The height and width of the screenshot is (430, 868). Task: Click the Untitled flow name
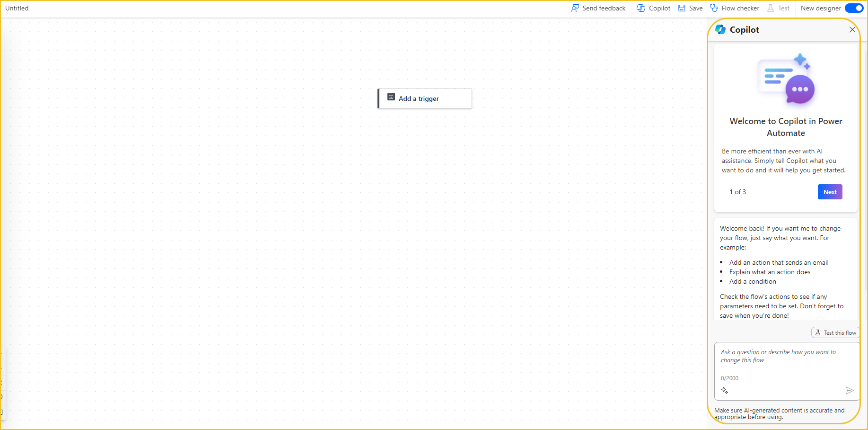[17, 8]
